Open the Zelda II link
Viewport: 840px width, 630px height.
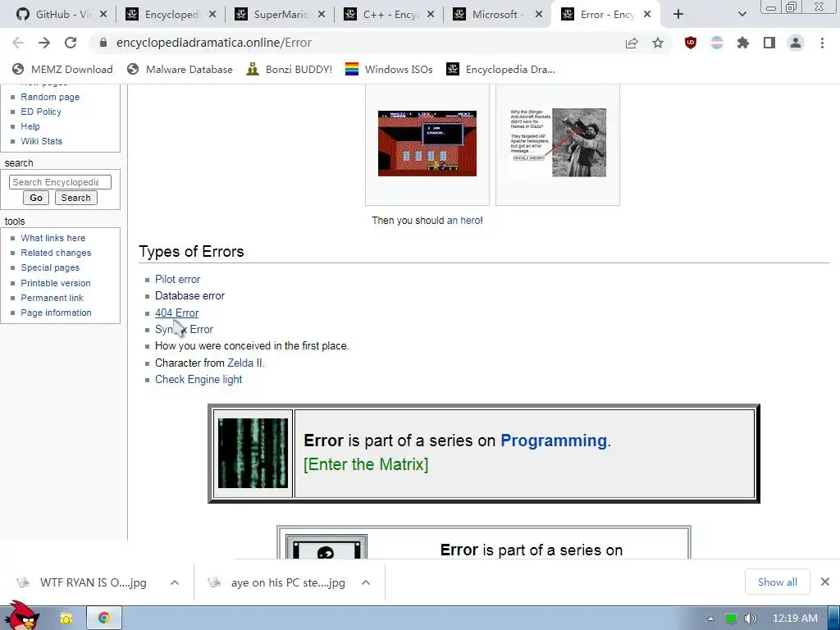click(240, 363)
